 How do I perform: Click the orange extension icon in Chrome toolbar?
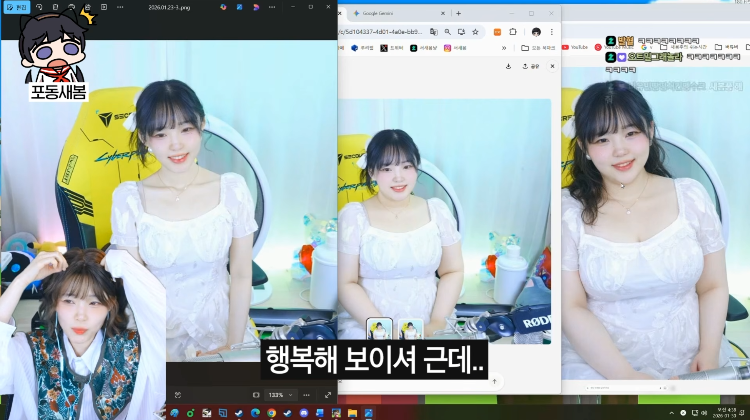tap(497, 32)
